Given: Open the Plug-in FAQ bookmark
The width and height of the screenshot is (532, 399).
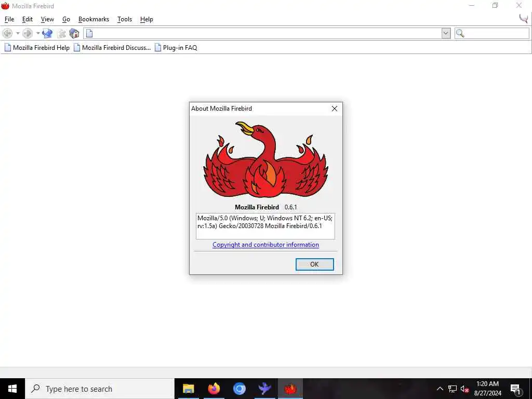Looking at the screenshot, I should point(176,48).
